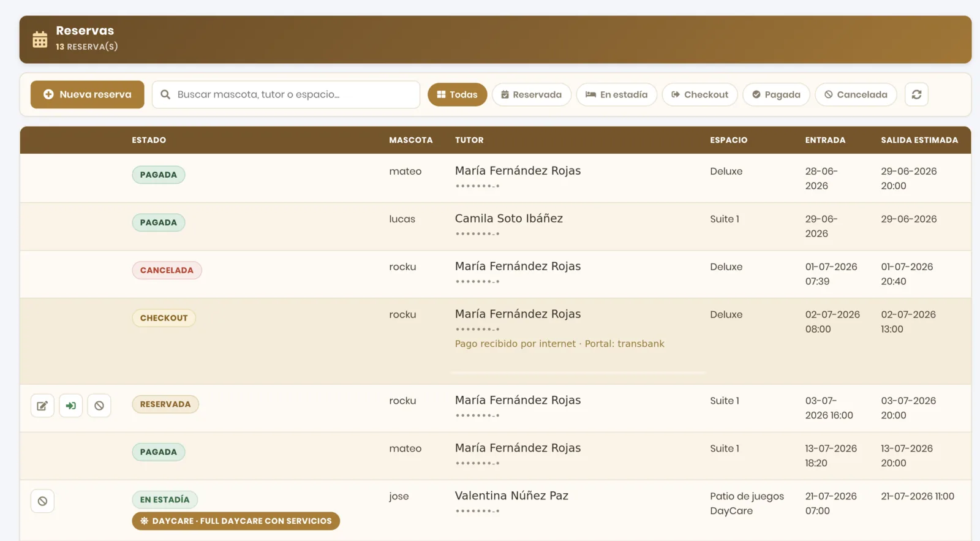Edit the Reservada rocku reservation

[x=42, y=406]
